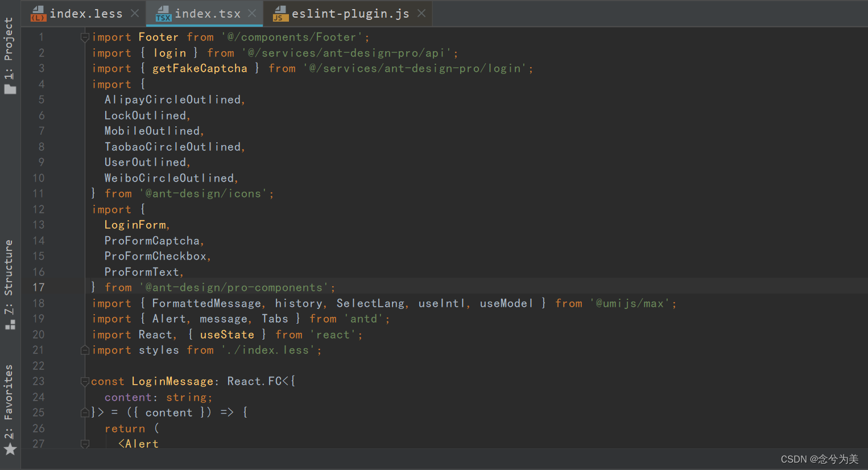
Task: Click 'ProFormCheckbox' on line 15
Action: [156, 256]
